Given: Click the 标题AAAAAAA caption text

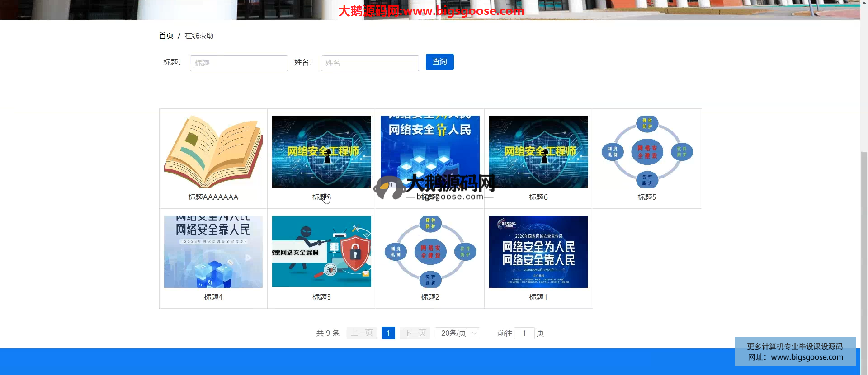Looking at the screenshot, I should [x=213, y=197].
